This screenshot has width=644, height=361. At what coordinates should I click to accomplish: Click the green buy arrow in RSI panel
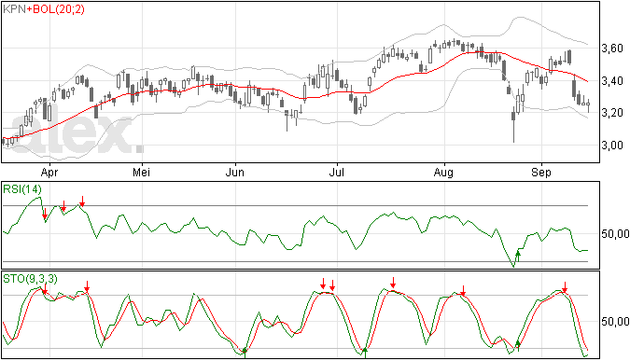(x=518, y=257)
